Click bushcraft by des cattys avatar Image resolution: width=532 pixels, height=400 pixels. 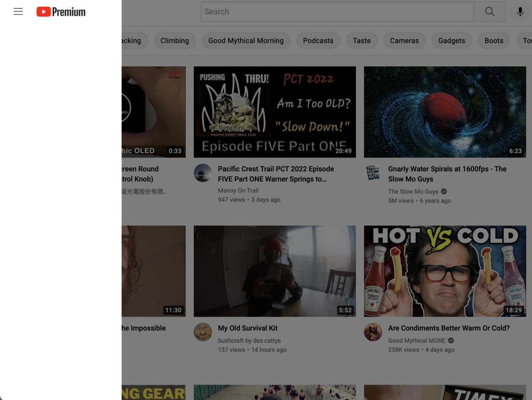pos(203,332)
